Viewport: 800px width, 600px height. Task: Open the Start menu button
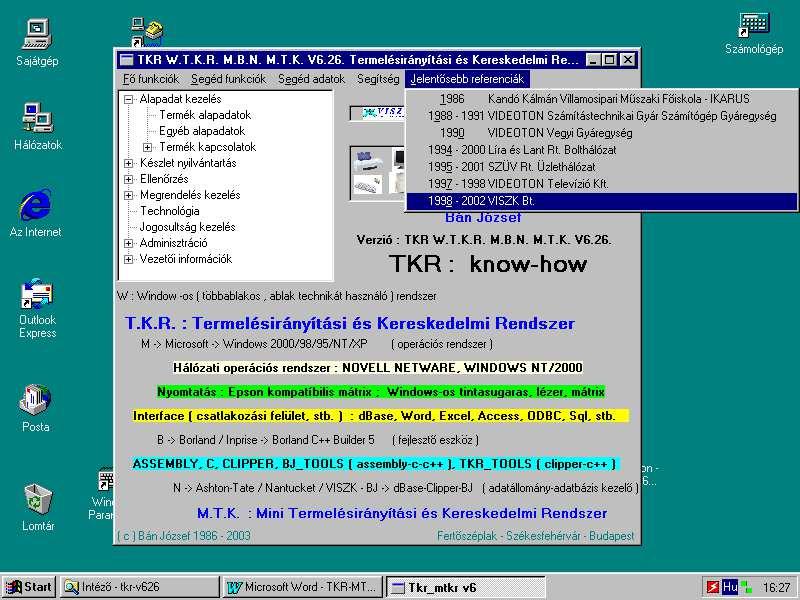(29, 587)
